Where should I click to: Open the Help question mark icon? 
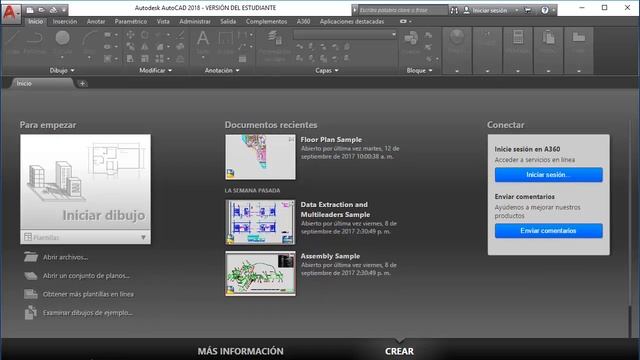tap(544, 10)
